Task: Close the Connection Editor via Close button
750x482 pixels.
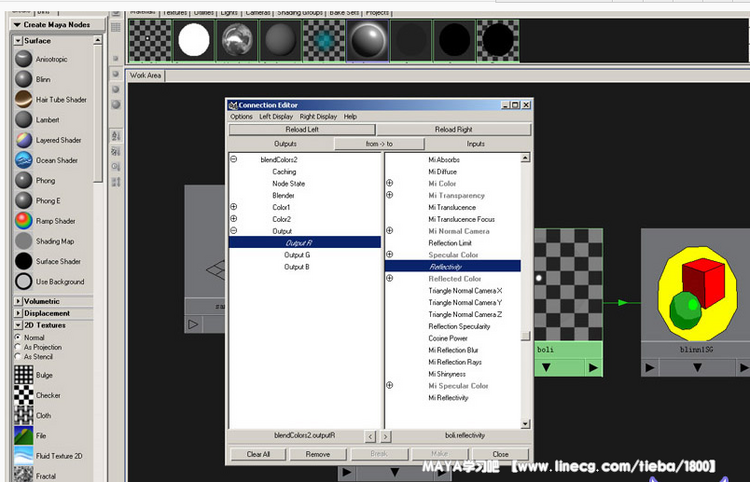Action: click(x=500, y=454)
